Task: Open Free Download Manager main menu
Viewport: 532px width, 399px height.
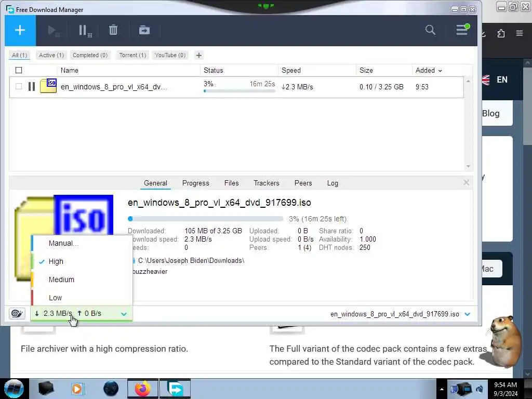Action: 462,30
